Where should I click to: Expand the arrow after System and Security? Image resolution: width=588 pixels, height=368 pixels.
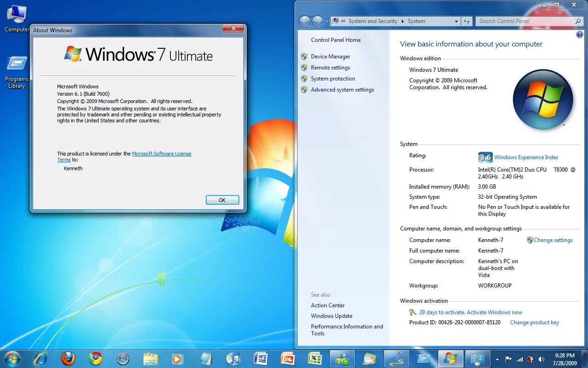coord(403,21)
